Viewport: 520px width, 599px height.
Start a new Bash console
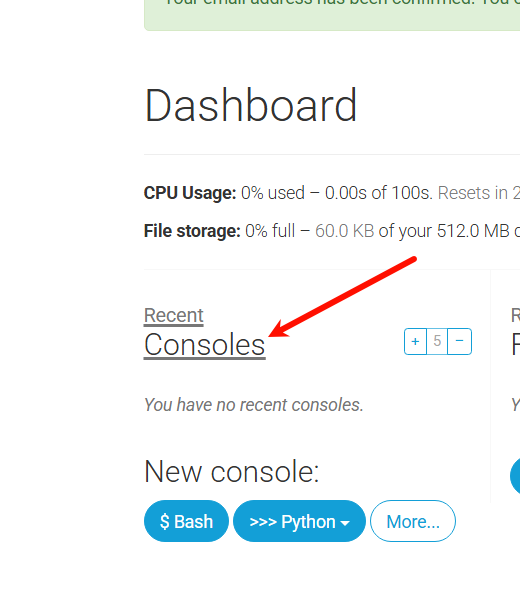pos(186,521)
